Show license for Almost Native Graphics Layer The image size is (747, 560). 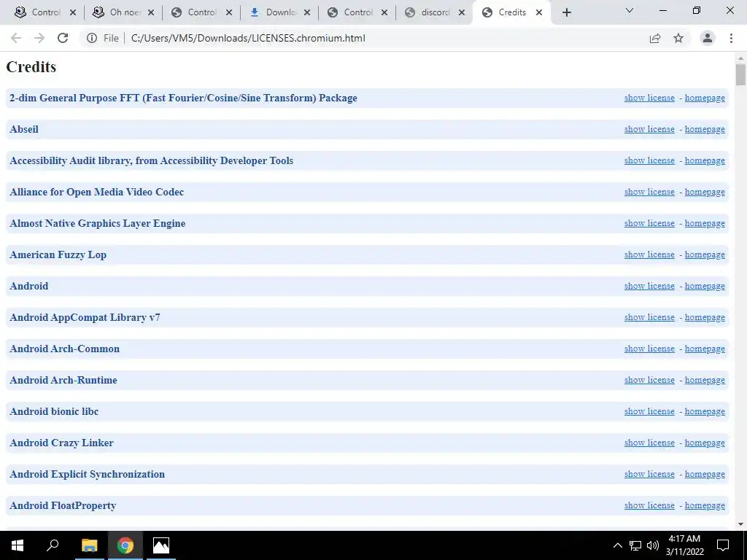click(649, 224)
